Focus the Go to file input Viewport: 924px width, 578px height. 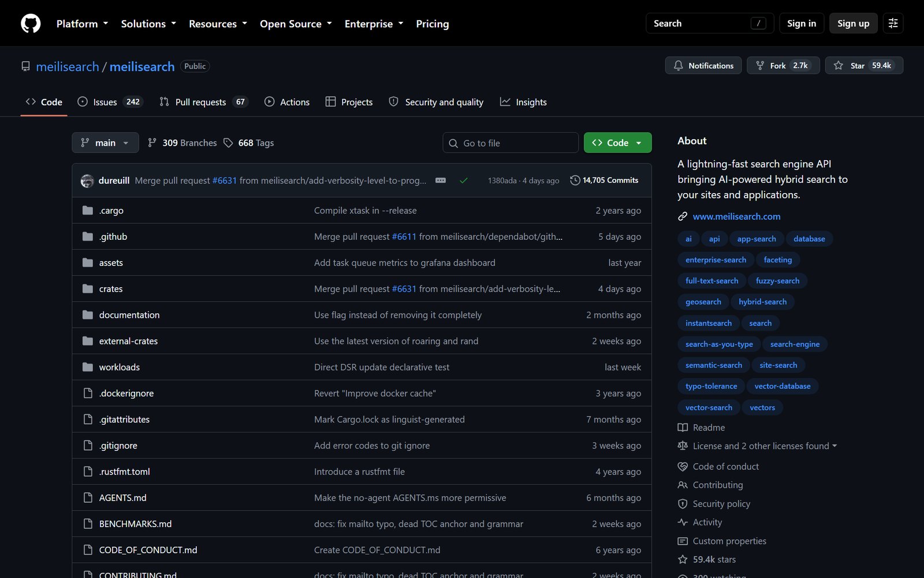point(511,143)
